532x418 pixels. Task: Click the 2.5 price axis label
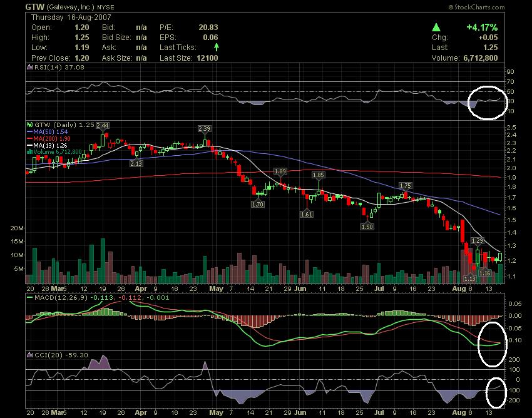pyautogui.click(x=511, y=128)
